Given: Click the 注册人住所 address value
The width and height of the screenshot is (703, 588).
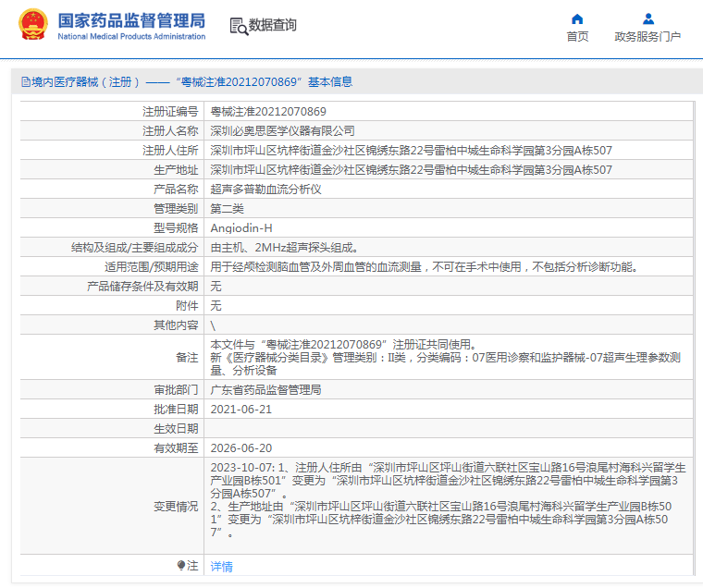Looking at the screenshot, I should coord(411,151).
